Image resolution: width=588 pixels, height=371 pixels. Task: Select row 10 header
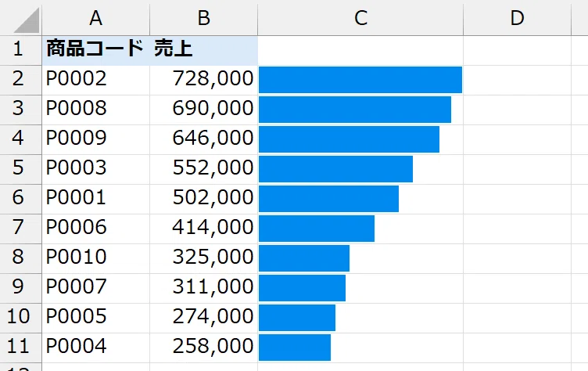[x=20, y=318]
